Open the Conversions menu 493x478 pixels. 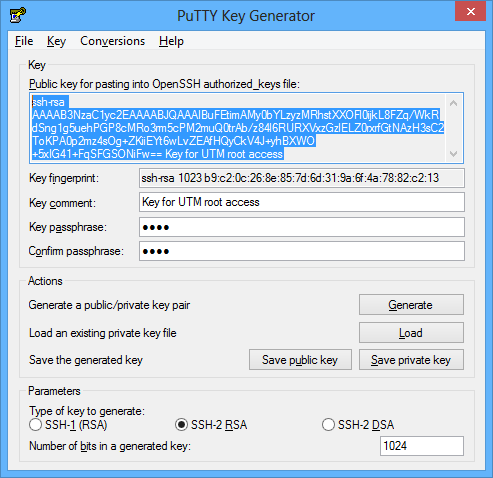(112, 41)
